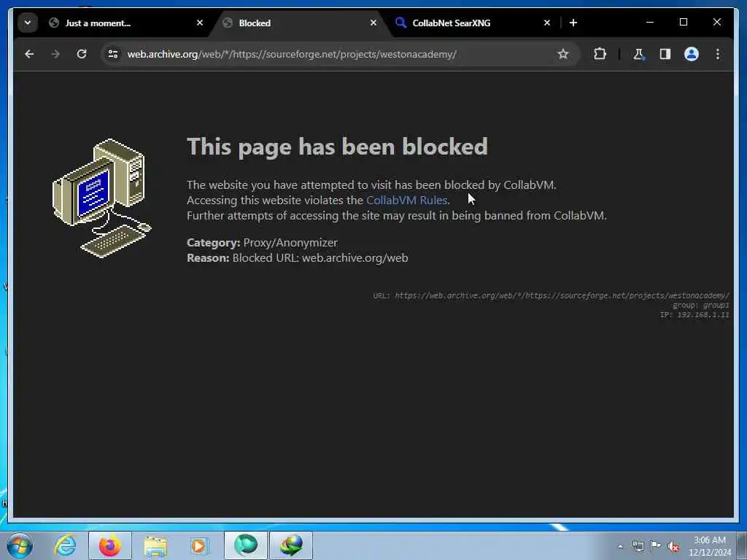Open the tab search dropdown arrow
The width and height of the screenshot is (747, 560).
pos(28,23)
